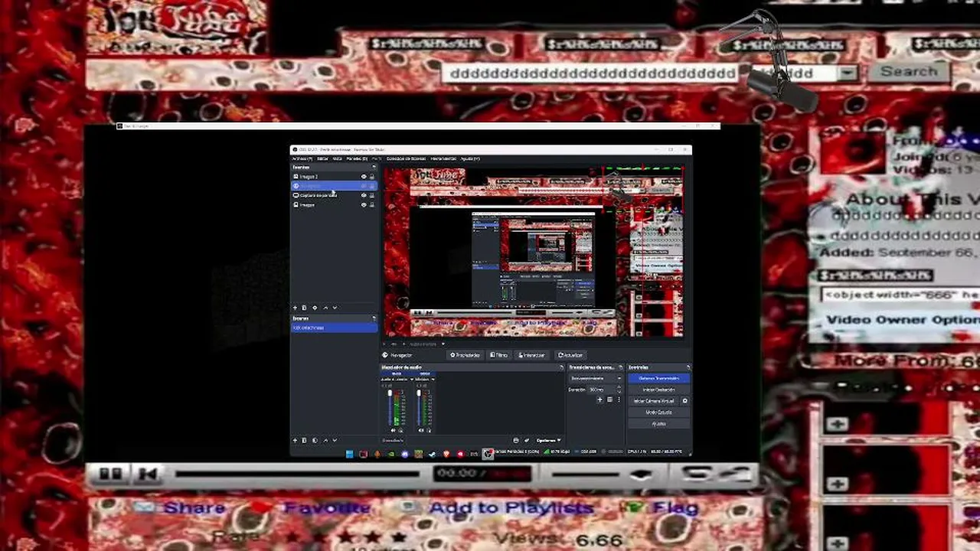Click Iniciar Grabación button
The image size is (980, 551).
coord(659,390)
